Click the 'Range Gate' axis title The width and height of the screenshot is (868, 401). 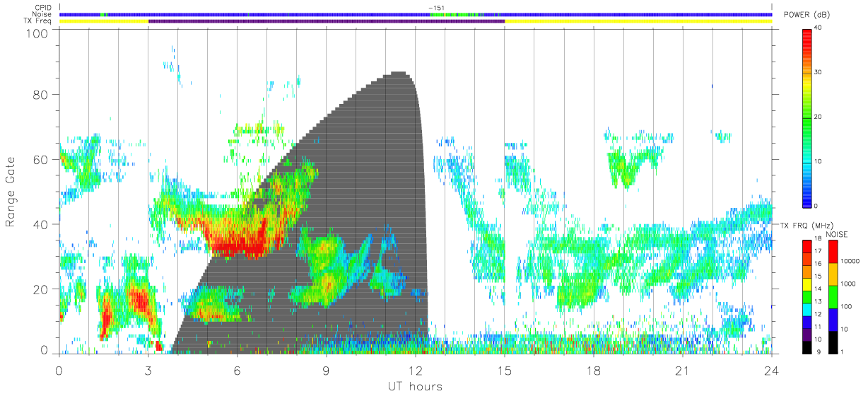(11, 192)
